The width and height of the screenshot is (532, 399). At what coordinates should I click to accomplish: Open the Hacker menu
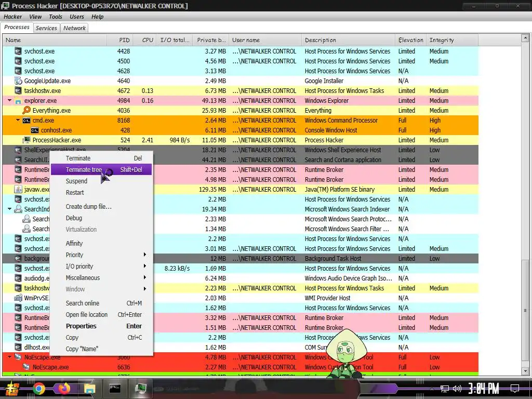click(x=12, y=17)
